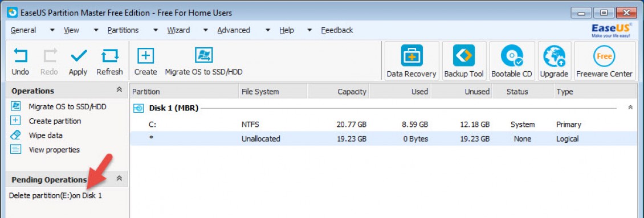644x218 pixels.
Task: Sort by the Unused column header
Action: [x=461, y=92]
